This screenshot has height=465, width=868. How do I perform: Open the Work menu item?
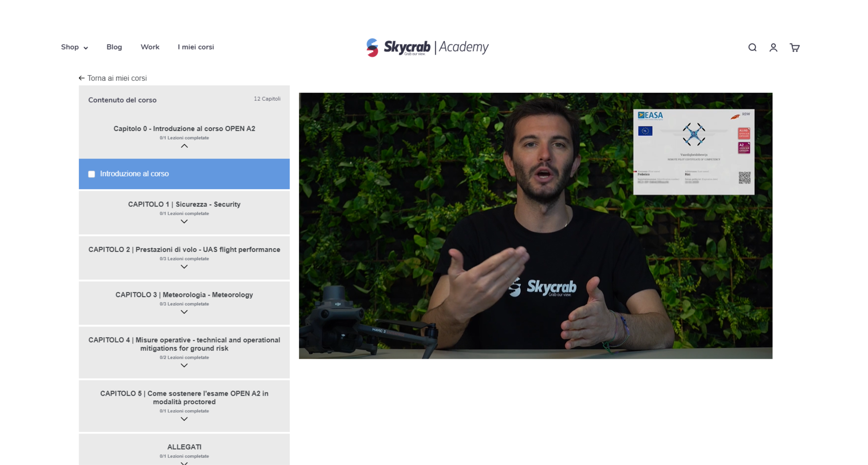(x=150, y=47)
